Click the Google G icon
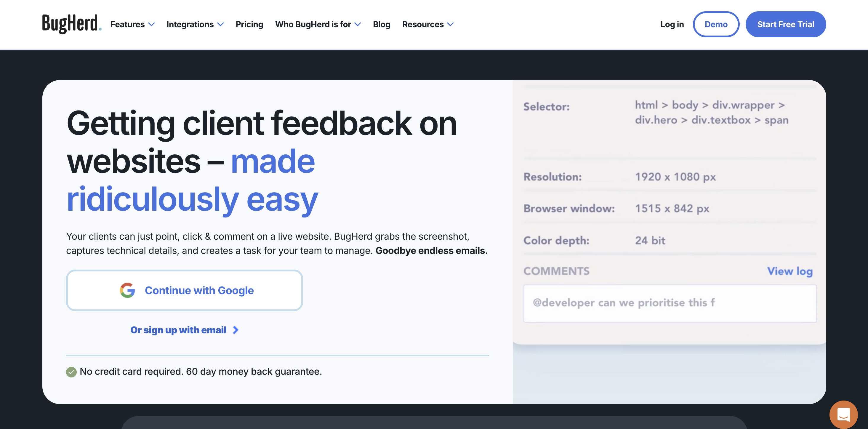The image size is (868, 429). (127, 290)
